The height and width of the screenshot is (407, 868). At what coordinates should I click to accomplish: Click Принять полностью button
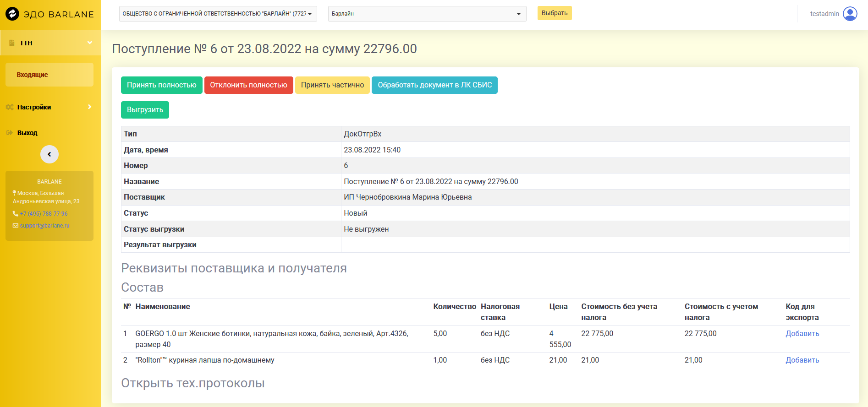click(161, 85)
